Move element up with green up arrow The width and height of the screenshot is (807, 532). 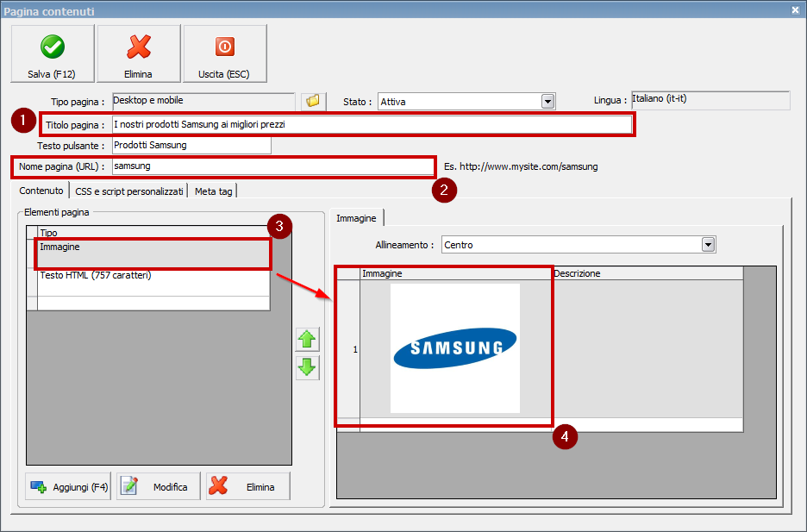tap(307, 340)
